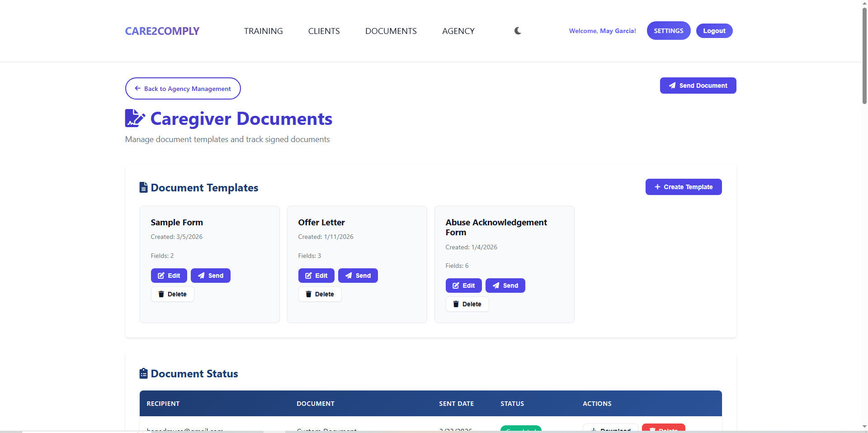This screenshot has height=433, width=868.
Task: Click the plus icon on Create Template button
Action: [x=658, y=186]
